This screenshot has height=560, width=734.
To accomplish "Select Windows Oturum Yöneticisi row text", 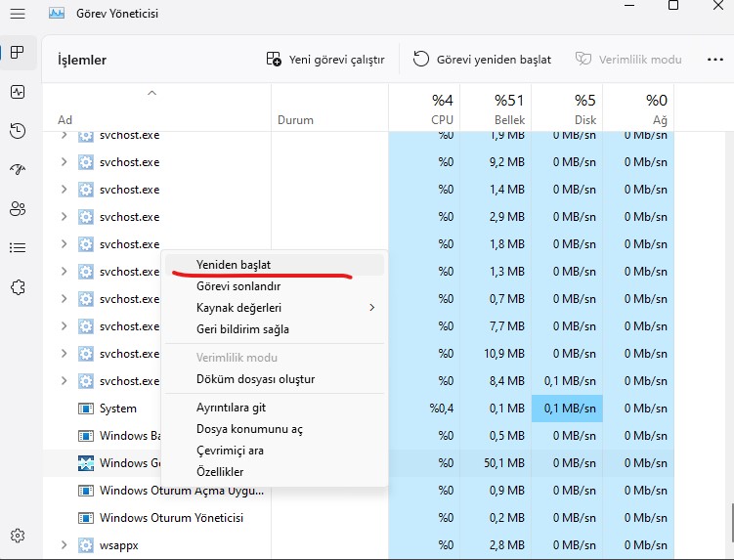I will tap(171, 518).
